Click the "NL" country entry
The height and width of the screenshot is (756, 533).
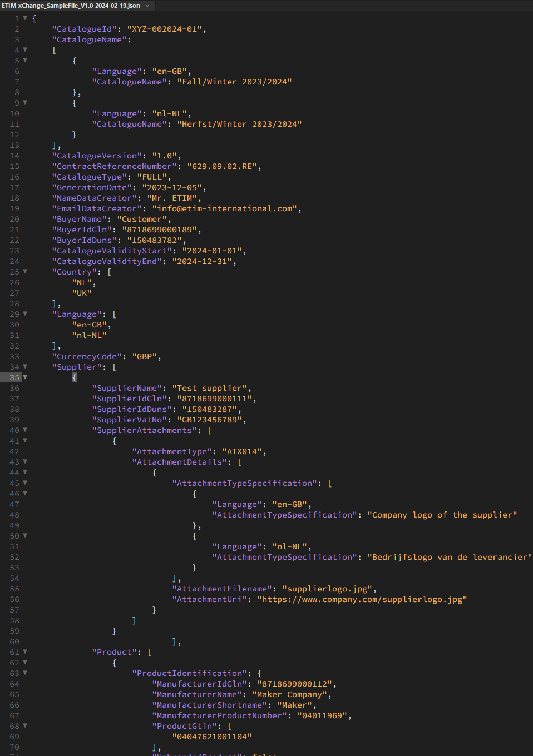point(82,282)
